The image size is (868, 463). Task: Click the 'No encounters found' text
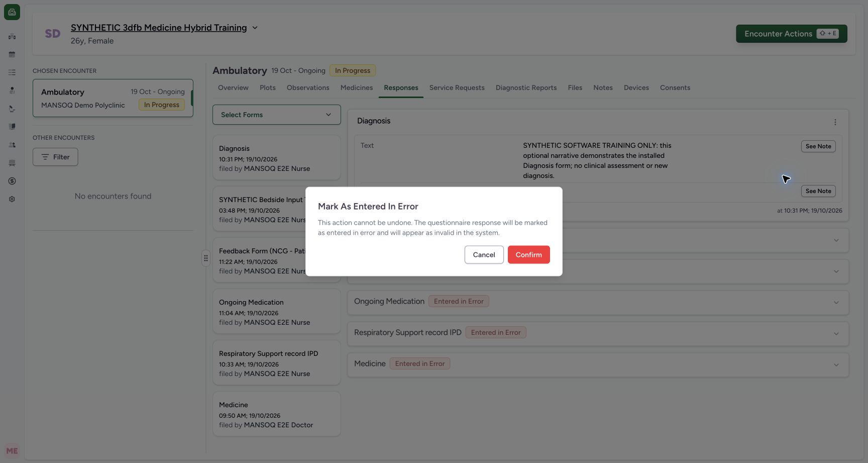(x=113, y=196)
